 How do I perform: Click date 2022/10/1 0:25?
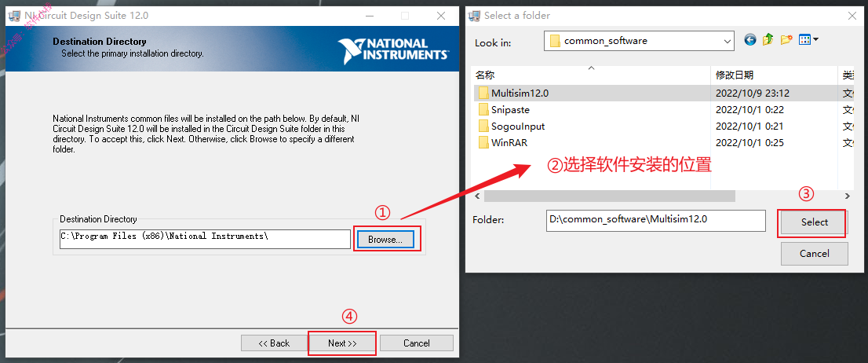(749, 143)
